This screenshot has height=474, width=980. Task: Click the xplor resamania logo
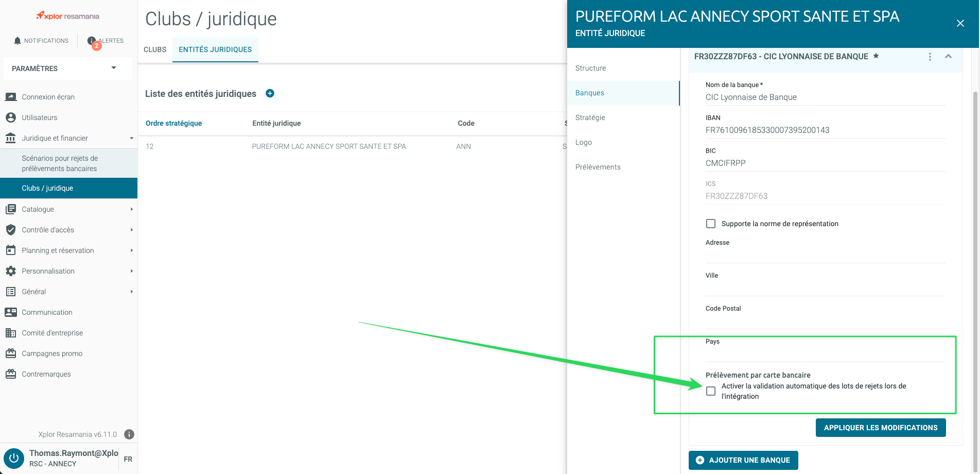pos(67,16)
